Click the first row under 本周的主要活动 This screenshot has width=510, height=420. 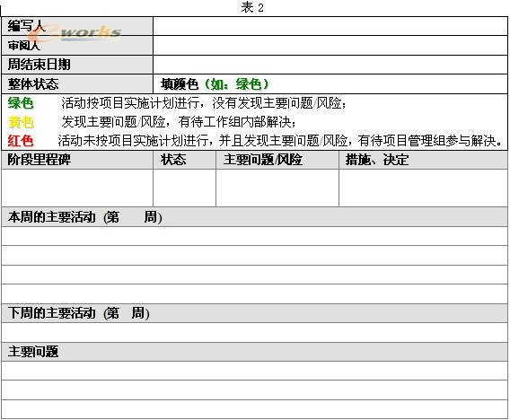[x=254, y=236]
